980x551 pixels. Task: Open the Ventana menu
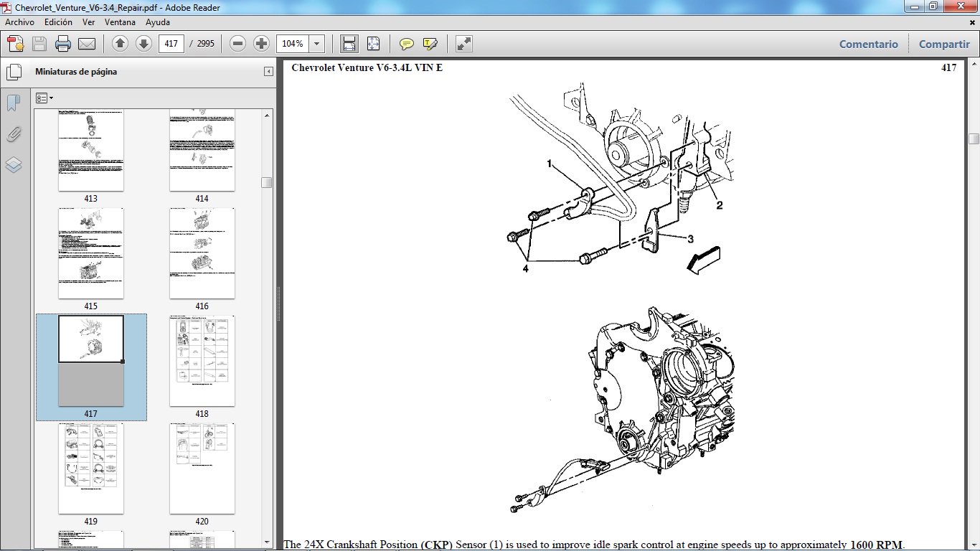(x=120, y=22)
